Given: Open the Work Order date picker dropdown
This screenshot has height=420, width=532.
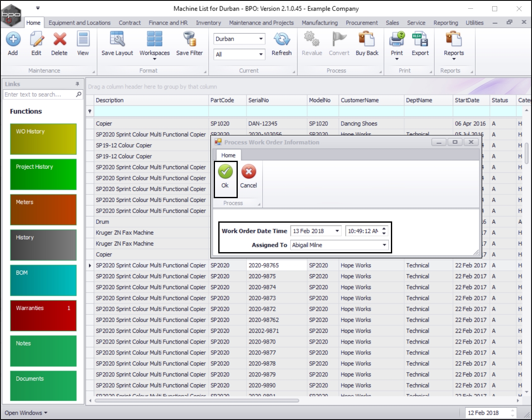Looking at the screenshot, I should [337, 231].
